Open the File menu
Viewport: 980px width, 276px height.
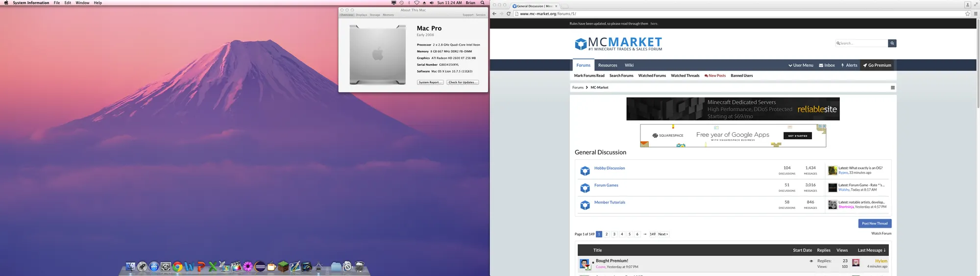57,2
